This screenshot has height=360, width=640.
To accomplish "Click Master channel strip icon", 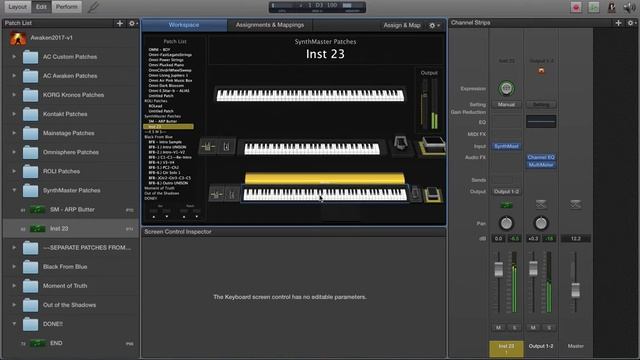I will (576, 204).
